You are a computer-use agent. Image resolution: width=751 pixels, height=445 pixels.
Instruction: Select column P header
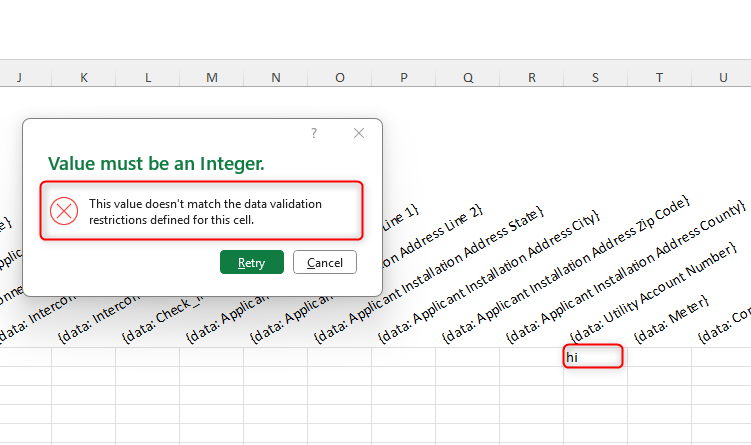coord(404,77)
